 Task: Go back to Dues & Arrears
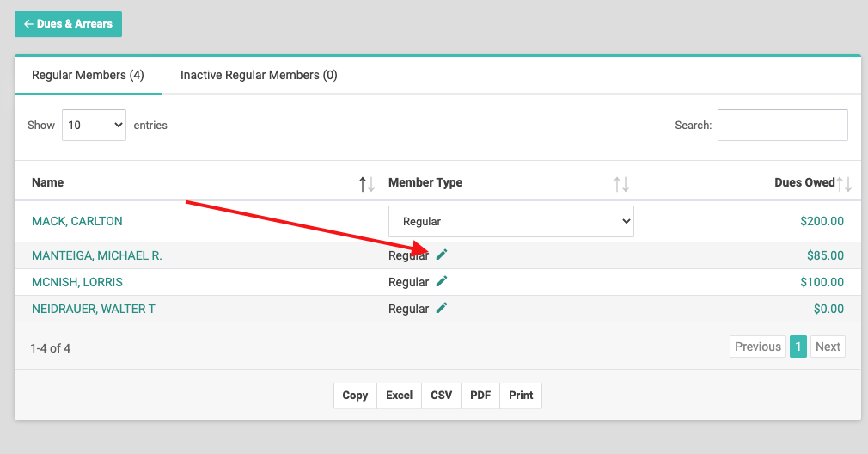[x=68, y=24]
